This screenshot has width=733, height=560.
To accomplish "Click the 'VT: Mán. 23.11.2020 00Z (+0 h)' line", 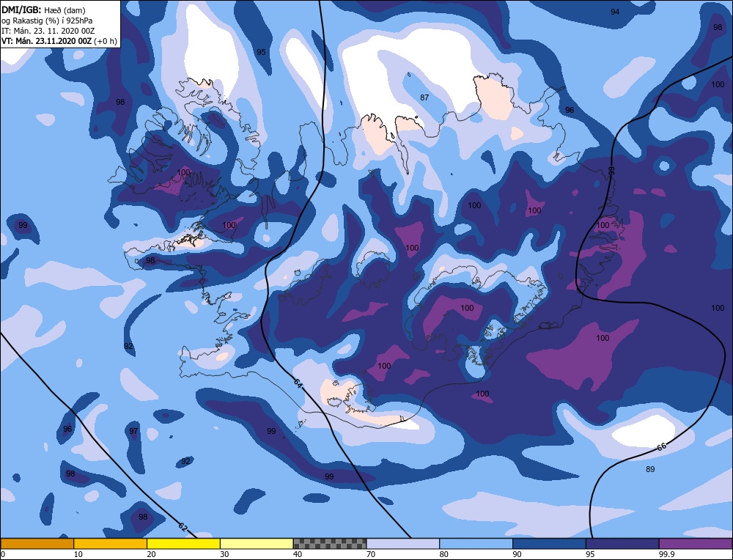I will coord(59,41).
